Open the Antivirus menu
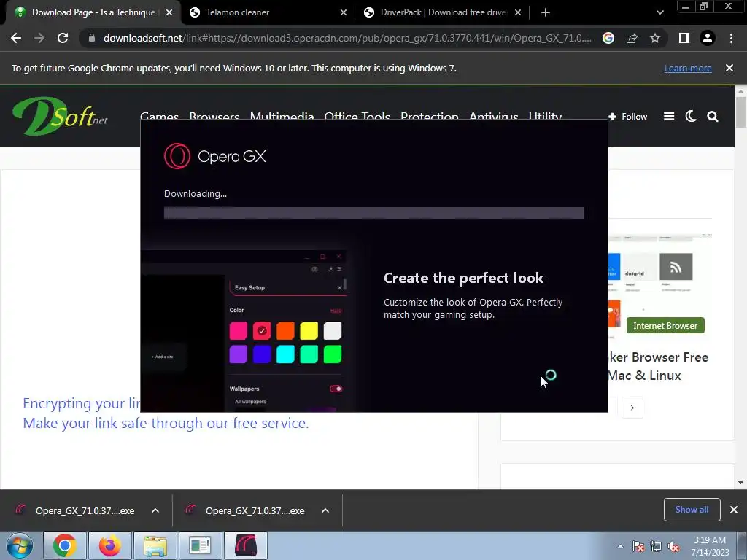Screen dimensions: 747x560 pyautogui.click(x=494, y=116)
